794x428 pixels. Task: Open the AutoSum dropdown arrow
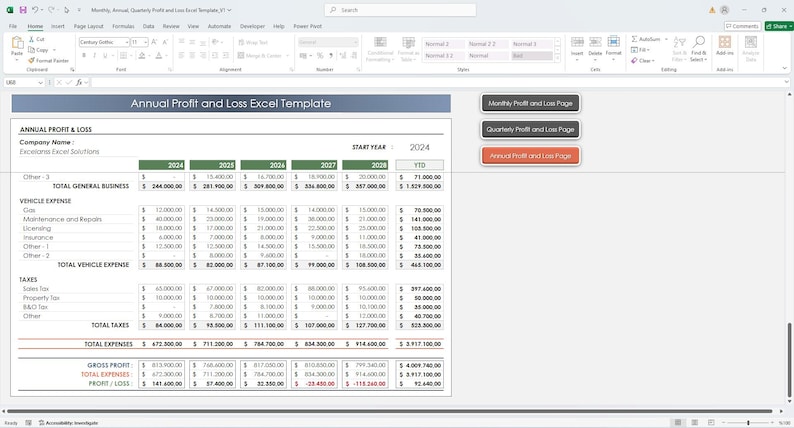666,39
